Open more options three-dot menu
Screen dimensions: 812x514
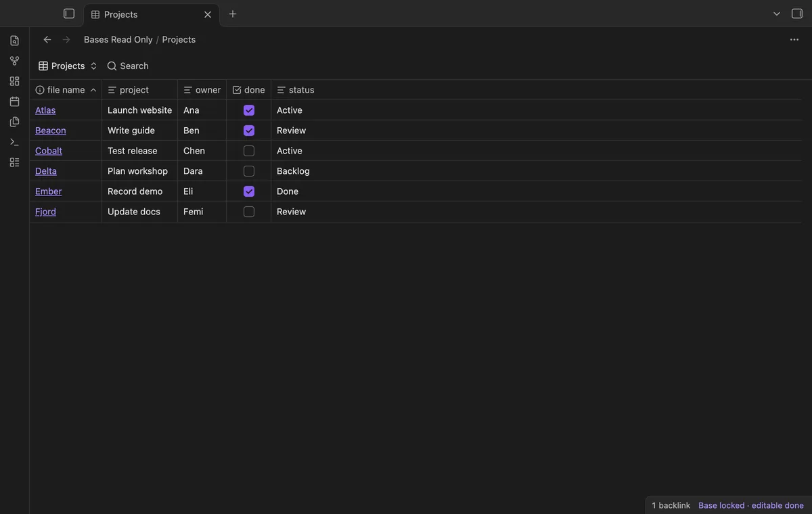(x=794, y=39)
